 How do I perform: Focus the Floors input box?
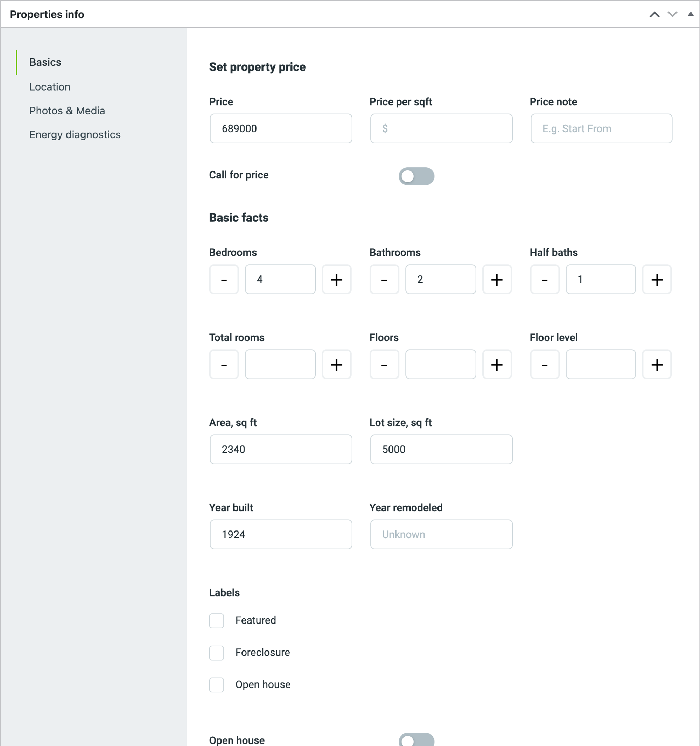pyautogui.click(x=441, y=364)
